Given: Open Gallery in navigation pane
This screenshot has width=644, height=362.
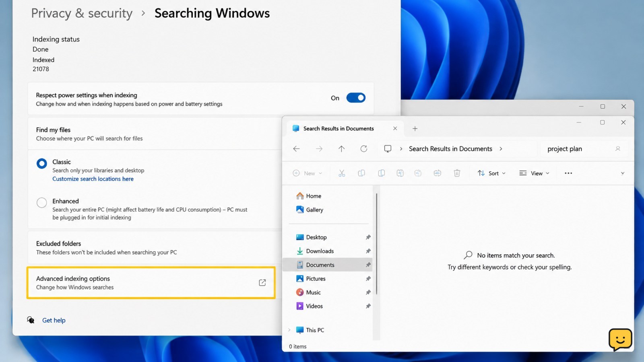Looking at the screenshot, I should coord(315,210).
